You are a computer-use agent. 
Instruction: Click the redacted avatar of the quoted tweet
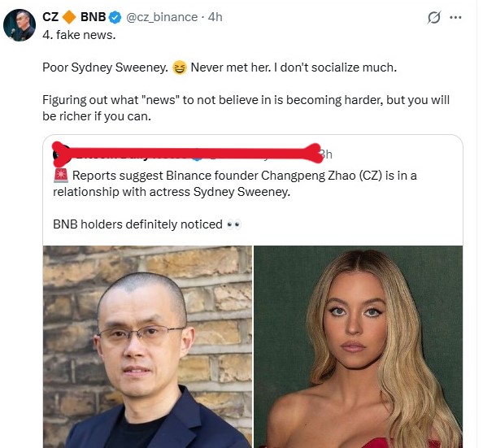[60, 154]
